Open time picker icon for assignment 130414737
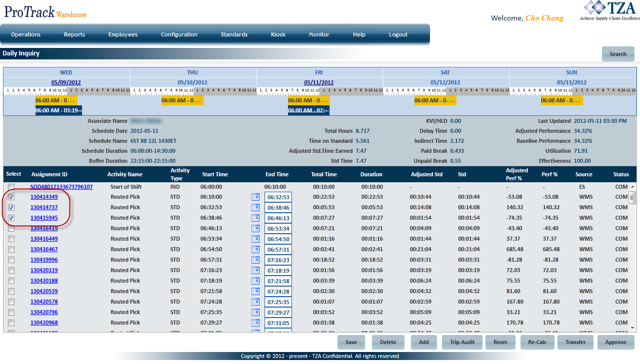This screenshot has height=364, width=640. 255,208
